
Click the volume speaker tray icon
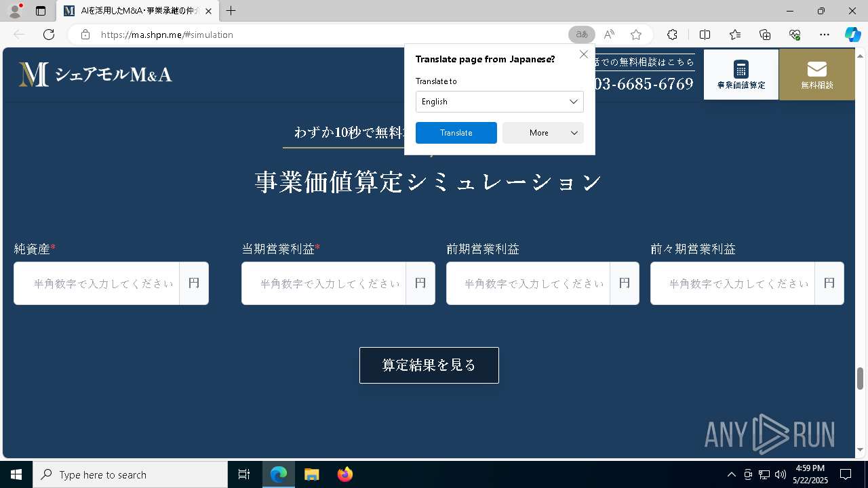pos(781,474)
